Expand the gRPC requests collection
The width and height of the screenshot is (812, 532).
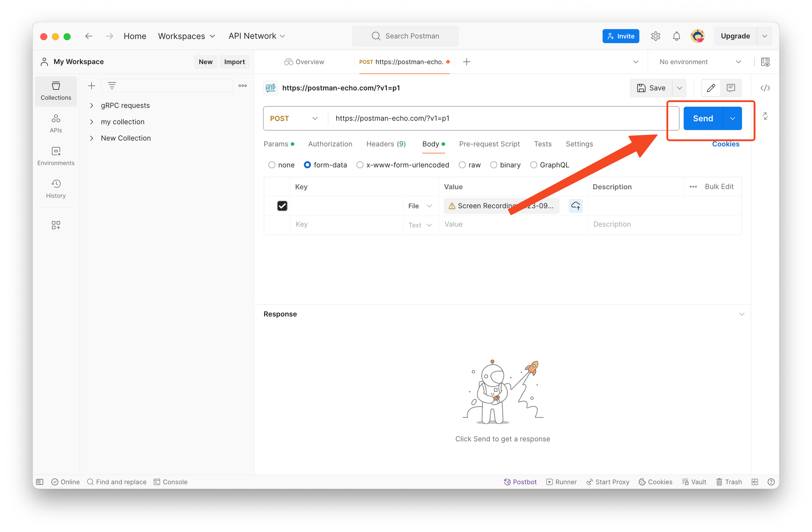click(x=92, y=106)
